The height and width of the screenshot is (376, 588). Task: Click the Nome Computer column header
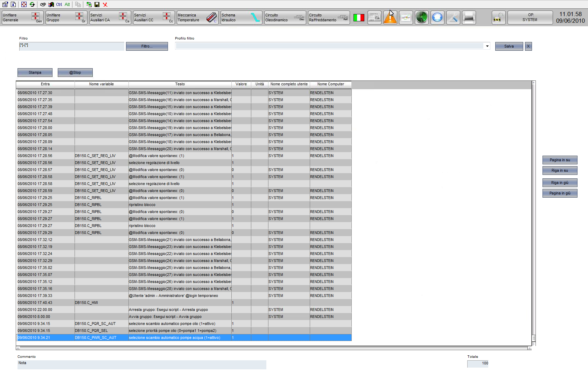coord(331,84)
